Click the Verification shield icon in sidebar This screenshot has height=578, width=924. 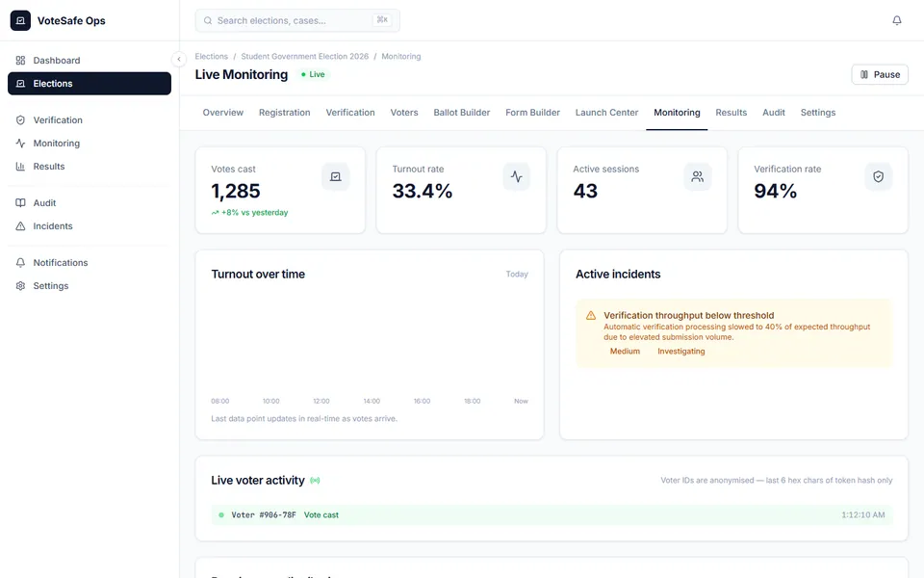(x=20, y=120)
